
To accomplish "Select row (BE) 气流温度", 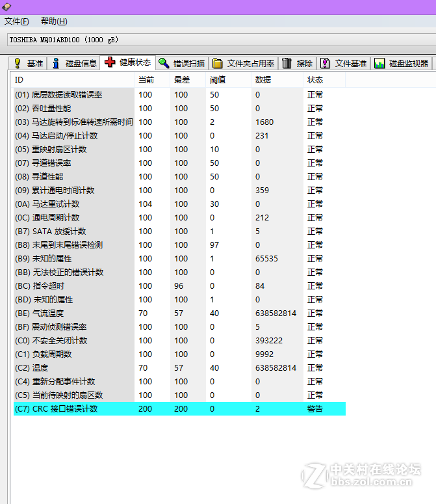I will coord(179,313).
